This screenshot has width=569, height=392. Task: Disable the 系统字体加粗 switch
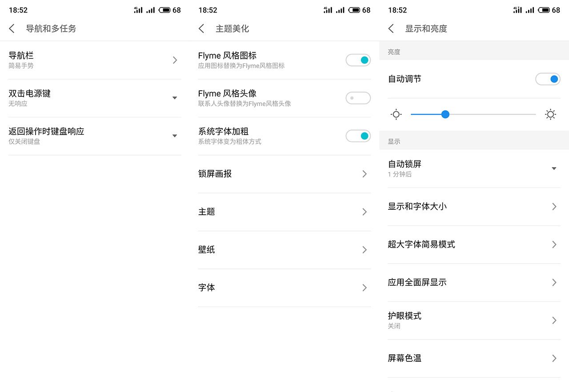tap(358, 136)
